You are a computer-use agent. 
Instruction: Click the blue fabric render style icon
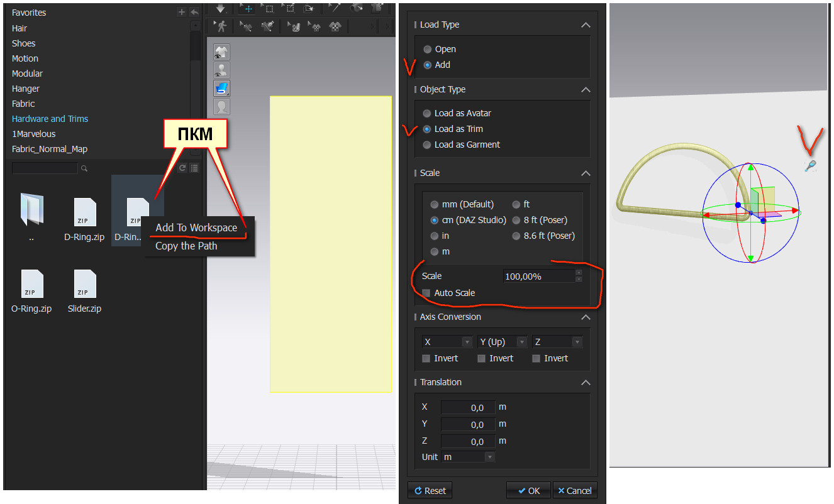click(221, 89)
